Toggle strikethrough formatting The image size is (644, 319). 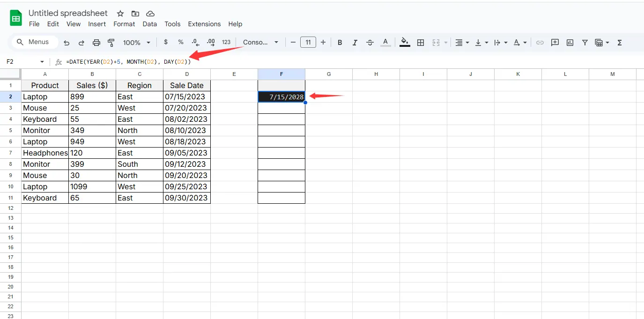370,43
